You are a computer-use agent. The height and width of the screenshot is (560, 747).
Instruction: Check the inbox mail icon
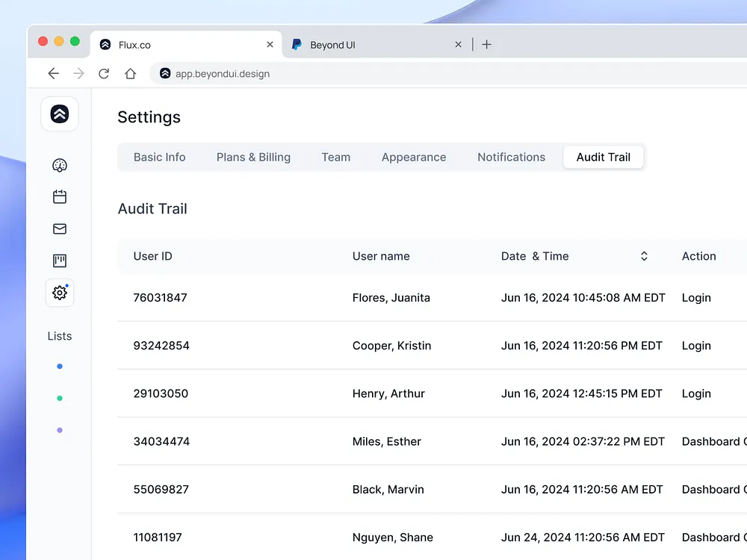[x=59, y=228]
